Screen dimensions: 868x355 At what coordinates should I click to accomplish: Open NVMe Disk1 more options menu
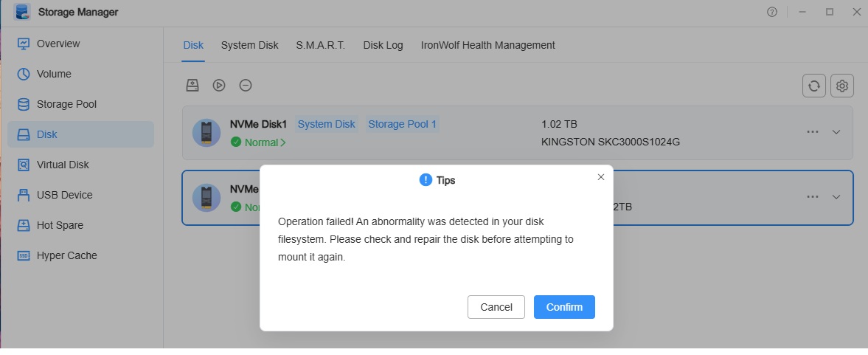point(813,132)
